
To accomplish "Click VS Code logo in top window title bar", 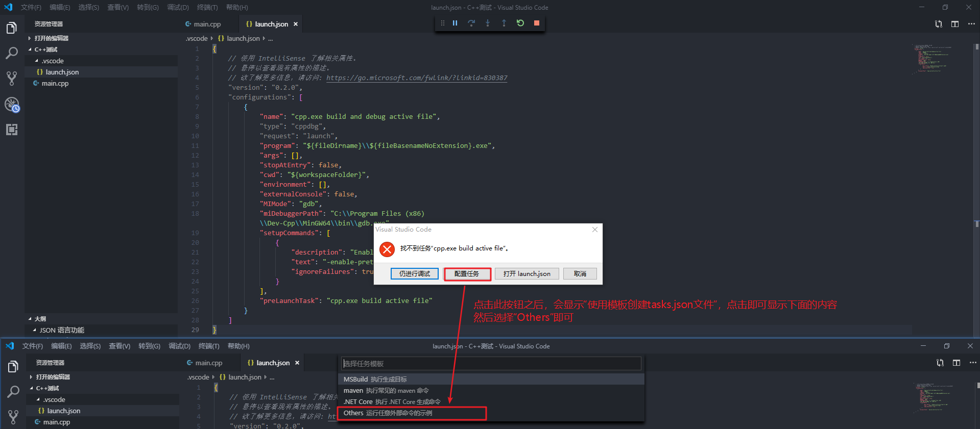I will pos(8,7).
